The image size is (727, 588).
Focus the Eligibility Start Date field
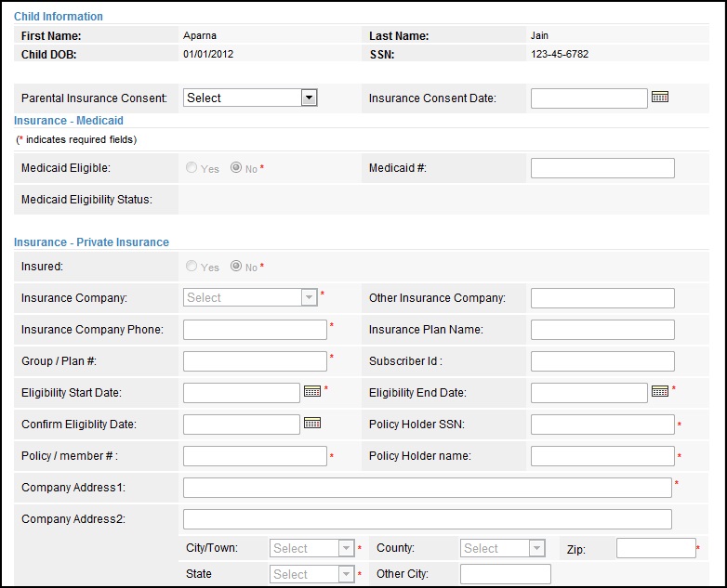(242, 392)
